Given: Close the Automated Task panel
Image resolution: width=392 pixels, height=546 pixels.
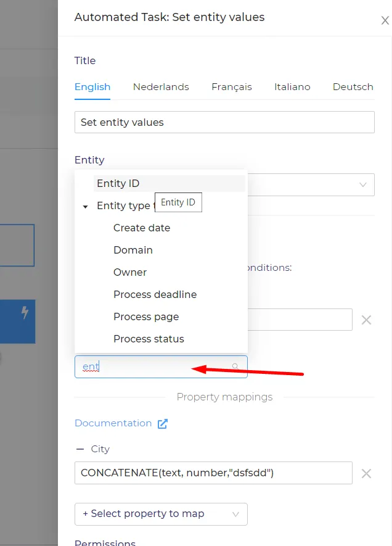Looking at the screenshot, I should coord(385,20).
